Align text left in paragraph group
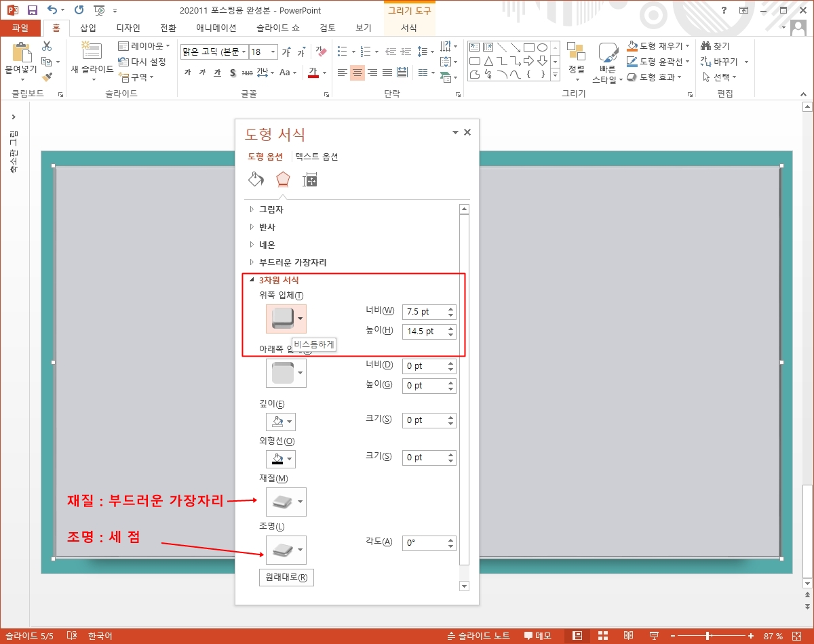The image size is (814, 644). point(343,73)
